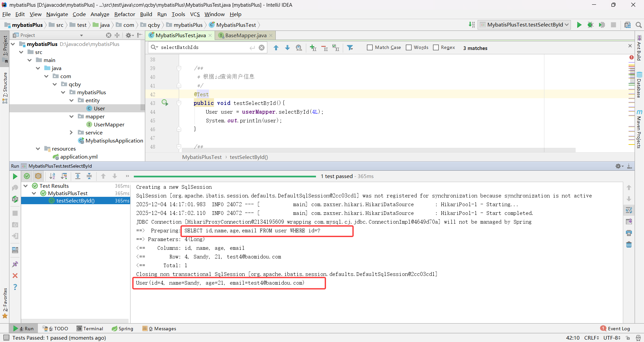This screenshot has height=342, width=644.
Task: Collapse the mybatisPlus project root node
Action: pos(13,44)
